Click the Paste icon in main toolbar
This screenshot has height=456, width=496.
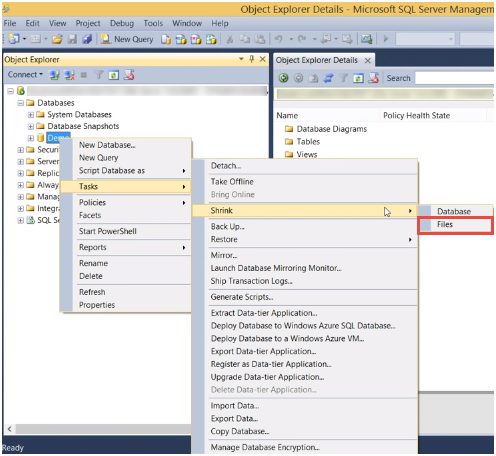pos(260,39)
